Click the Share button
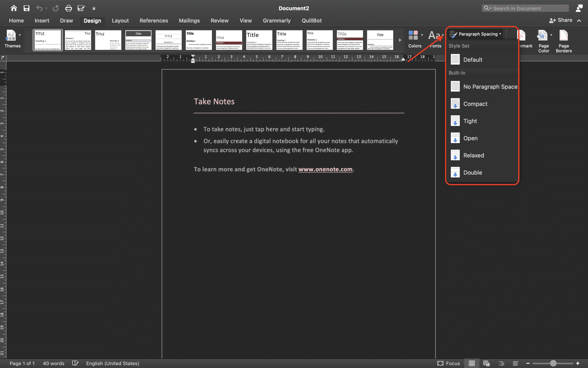The height and width of the screenshot is (368, 588). click(563, 20)
